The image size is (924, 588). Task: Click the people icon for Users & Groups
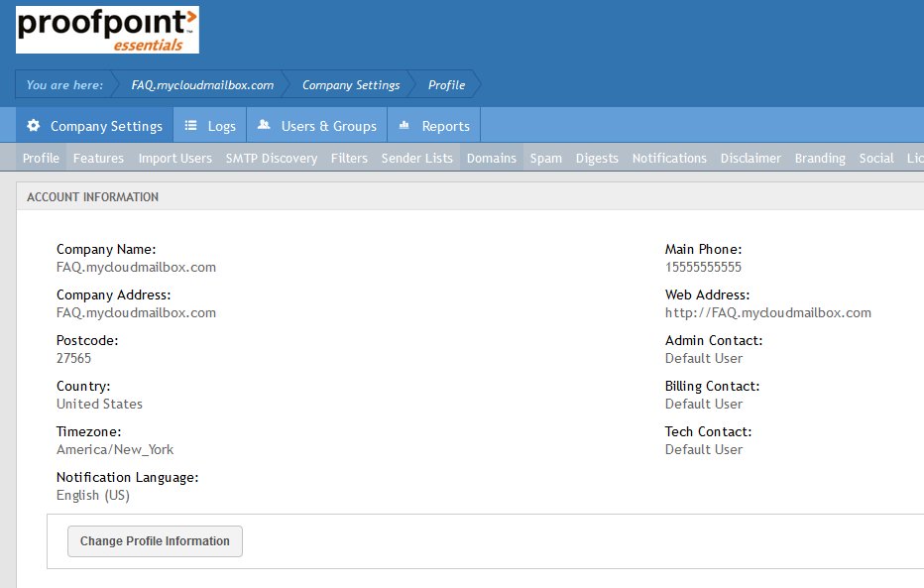pos(263,125)
